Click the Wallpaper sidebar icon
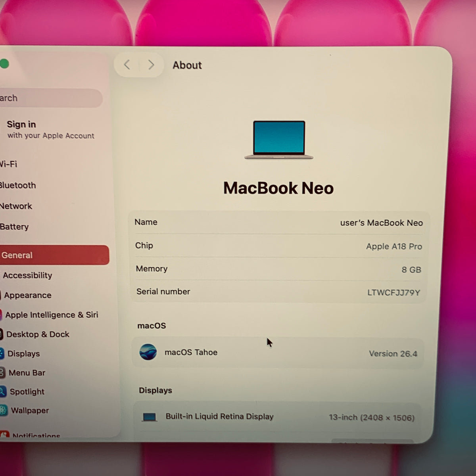The width and height of the screenshot is (476, 476). pyautogui.click(x=3, y=410)
